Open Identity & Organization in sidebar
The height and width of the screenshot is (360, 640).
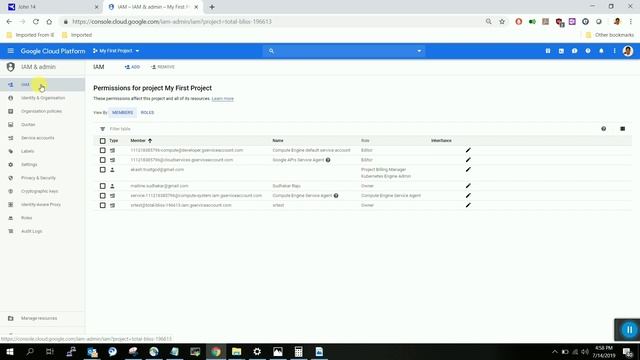pyautogui.click(x=42, y=98)
